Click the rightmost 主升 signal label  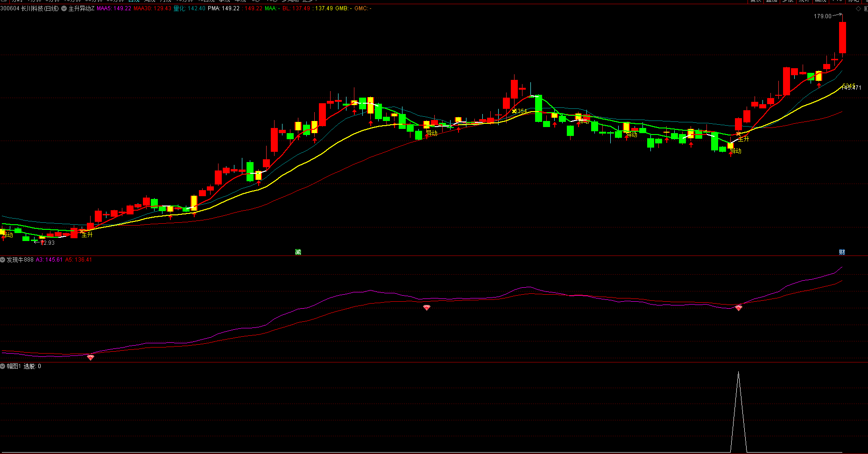743,139
